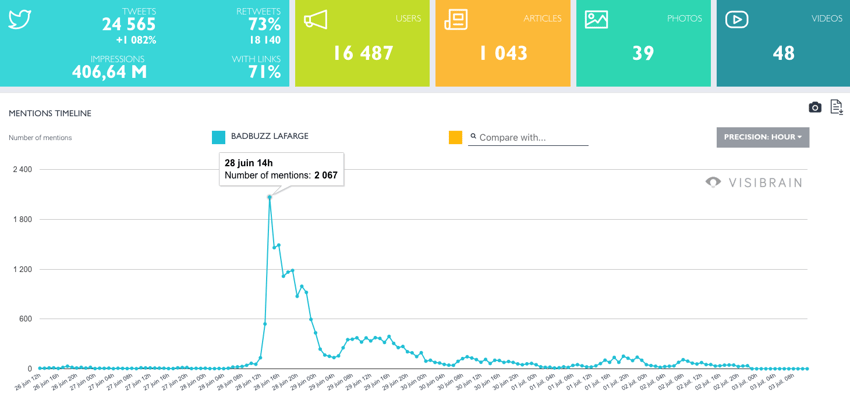Screen dimensions: 850x397
Task: Click the megaphone Users icon
Action: [x=315, y=20]
